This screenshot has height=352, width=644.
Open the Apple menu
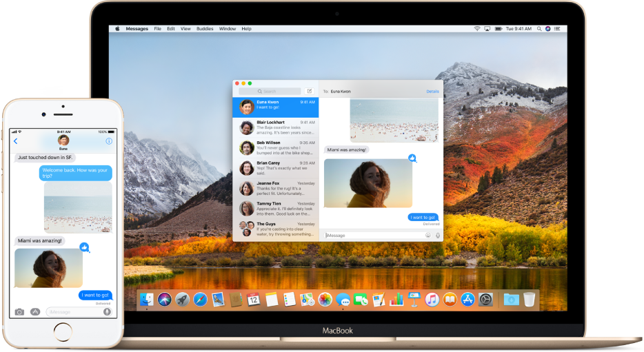tap(117, 29)
